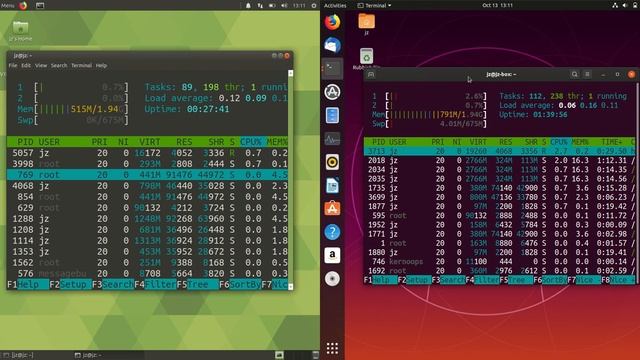Open battery indicator in MATE panel

[272, 6]
